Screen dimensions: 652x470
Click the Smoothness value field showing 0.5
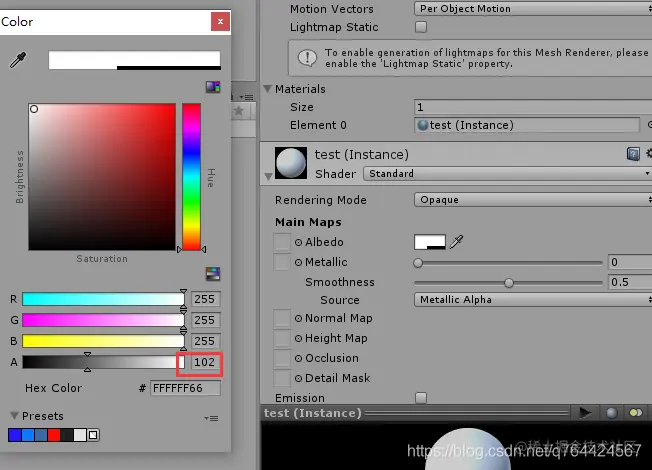(630, 282)
